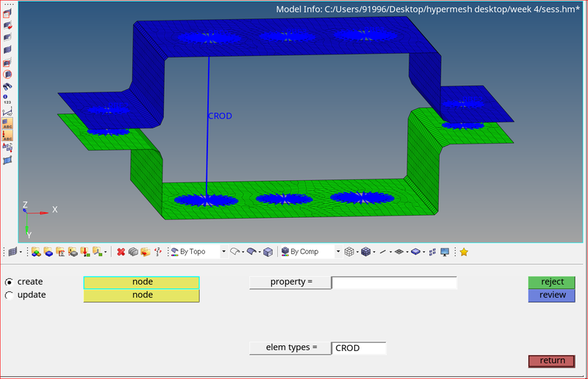Viewport: 588px width, 379px height.
Task: Open dropdown arrow beside mesh visualization icon
Action: tap(21, 252)
